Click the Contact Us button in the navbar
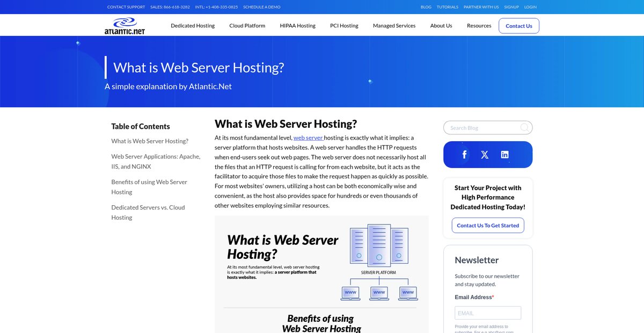Image resolution: width=644 pixels, height=333 pixels. tap(519, 26)
